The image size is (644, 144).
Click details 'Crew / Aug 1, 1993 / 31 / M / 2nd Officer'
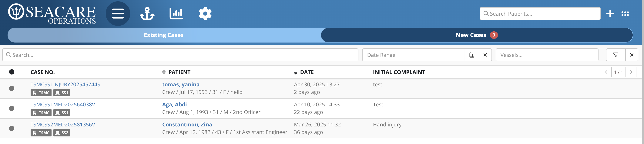[211, 112]
